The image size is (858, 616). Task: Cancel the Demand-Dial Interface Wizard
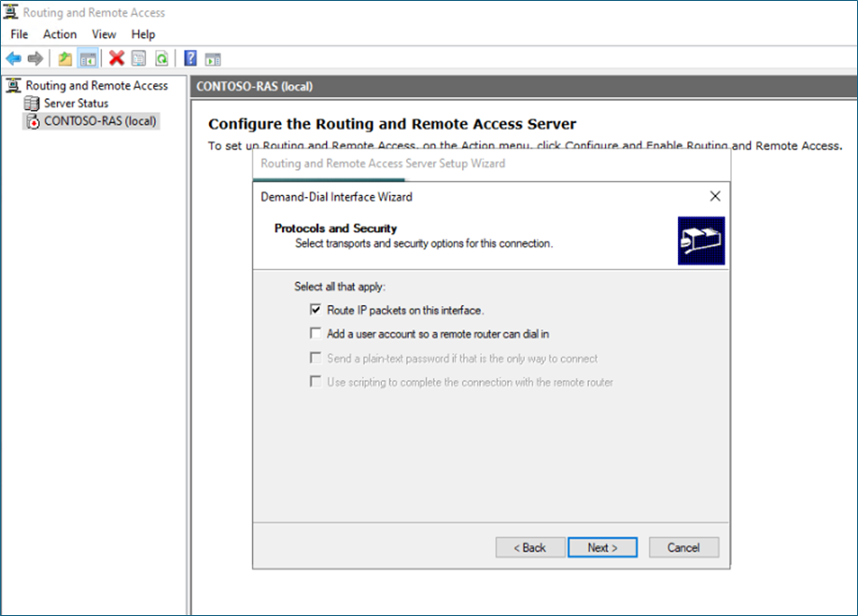click(x=683, y=548)
